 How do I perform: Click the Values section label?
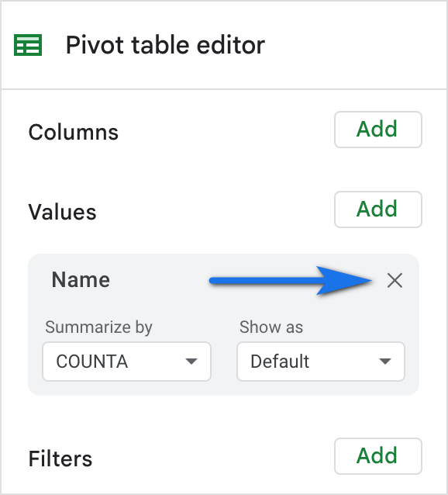click(x=63, y=212)
